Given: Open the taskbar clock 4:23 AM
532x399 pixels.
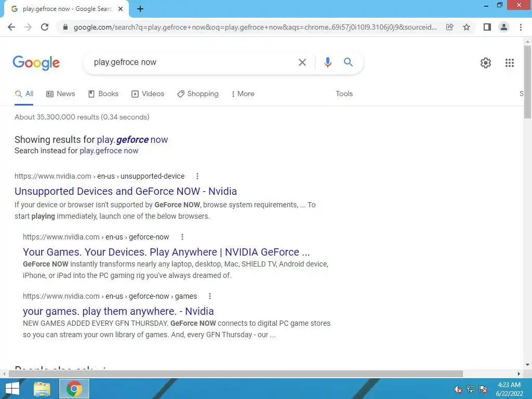Looking at the screenshot, I should click(509, 389).
